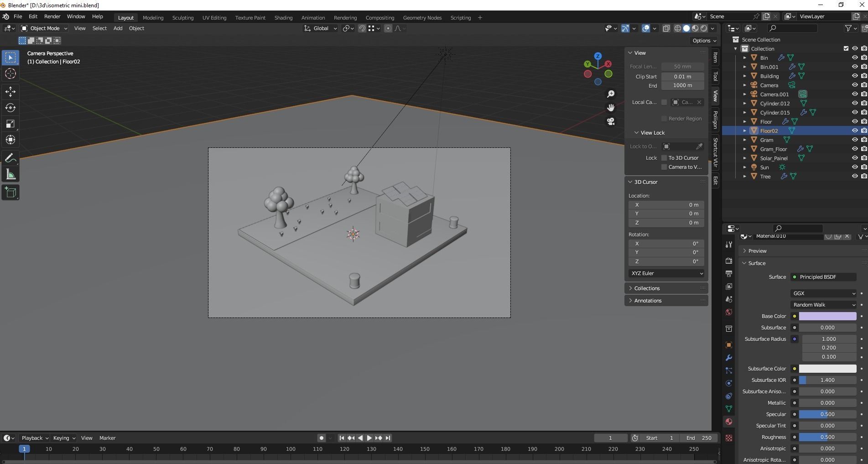868x464 pixels.
Task: Open the viewport Options dropdown
Action: pyautogui.click(x=704, y=41)
